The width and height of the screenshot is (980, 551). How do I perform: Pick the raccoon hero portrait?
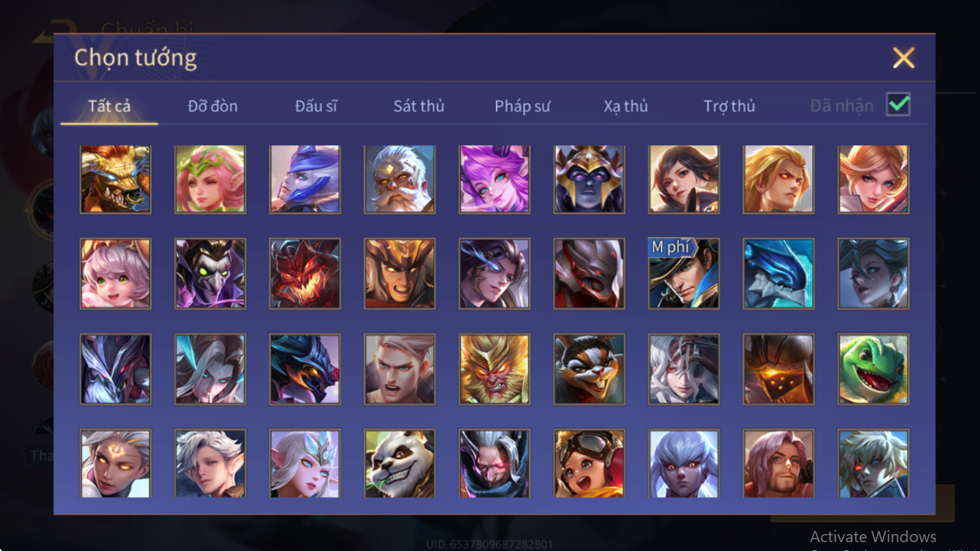589,369
